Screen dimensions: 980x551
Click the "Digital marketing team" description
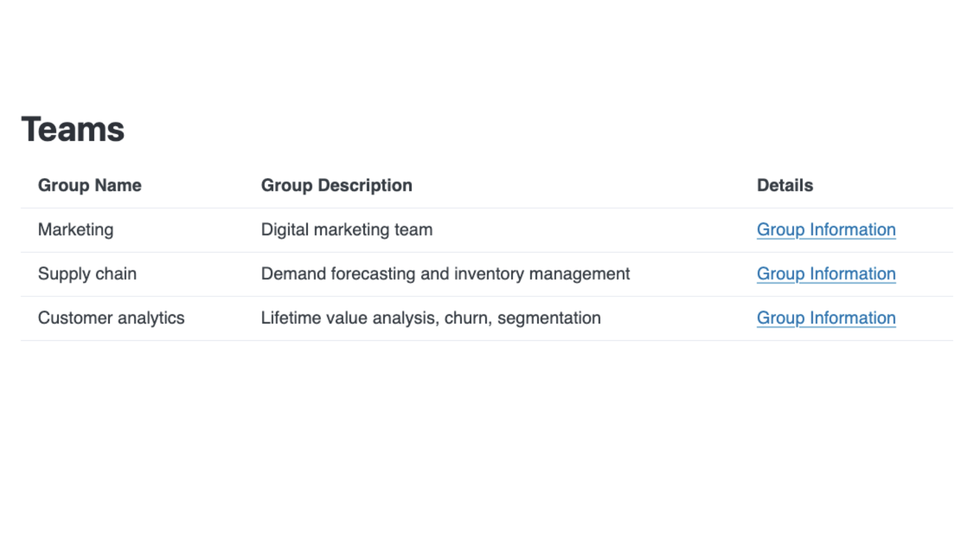click(x=347, y=230)
